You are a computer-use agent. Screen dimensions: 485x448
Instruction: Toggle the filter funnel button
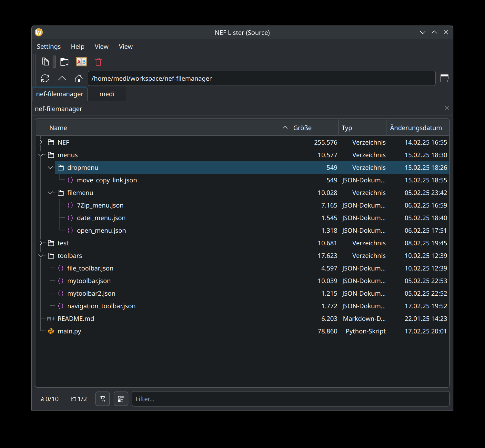pyautogui.click(x=103, y=399)
